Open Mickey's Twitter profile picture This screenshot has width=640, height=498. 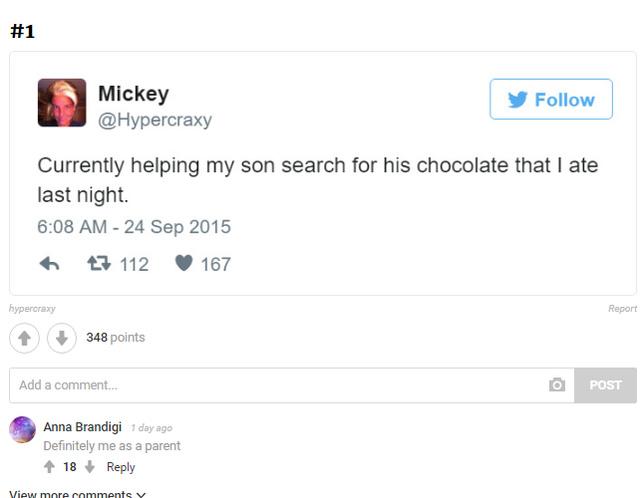tap(62, 103)
